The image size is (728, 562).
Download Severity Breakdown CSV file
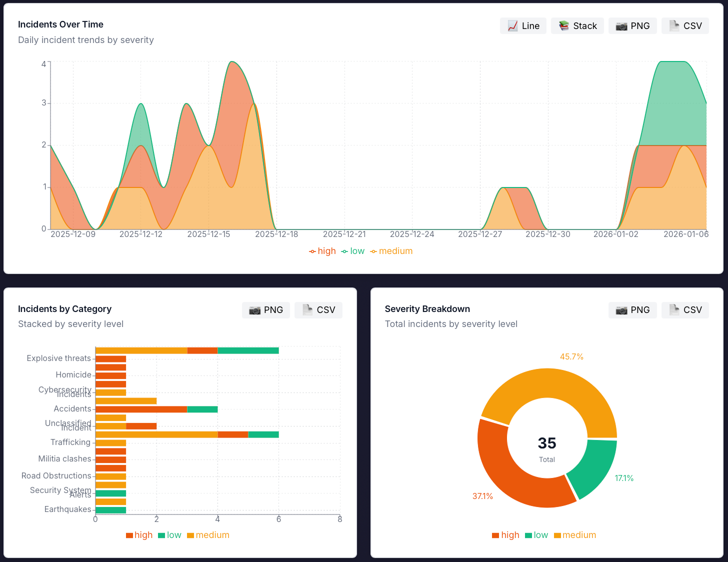(x=685, y=310)
